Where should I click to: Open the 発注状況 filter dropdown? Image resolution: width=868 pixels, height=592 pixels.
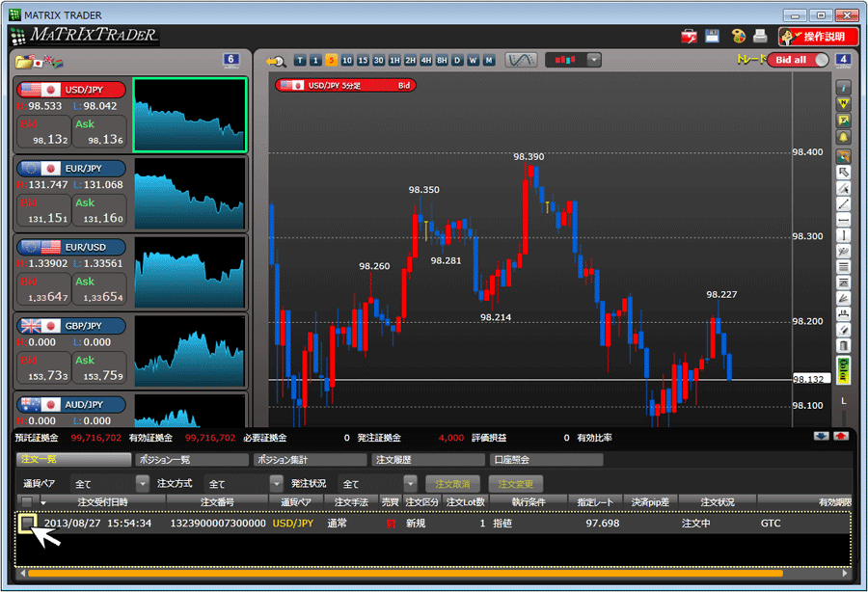(x=410, y=484)
